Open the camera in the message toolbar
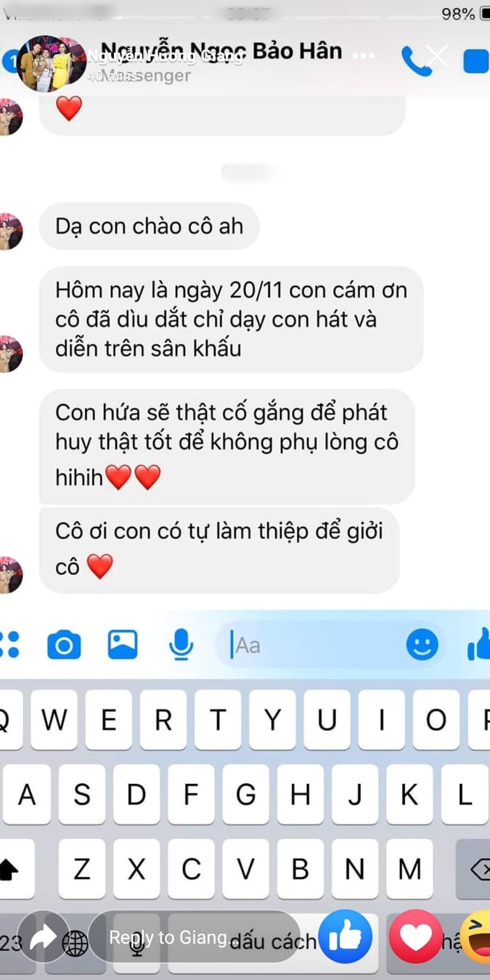490x980 pixels. [x=64, y=645]
